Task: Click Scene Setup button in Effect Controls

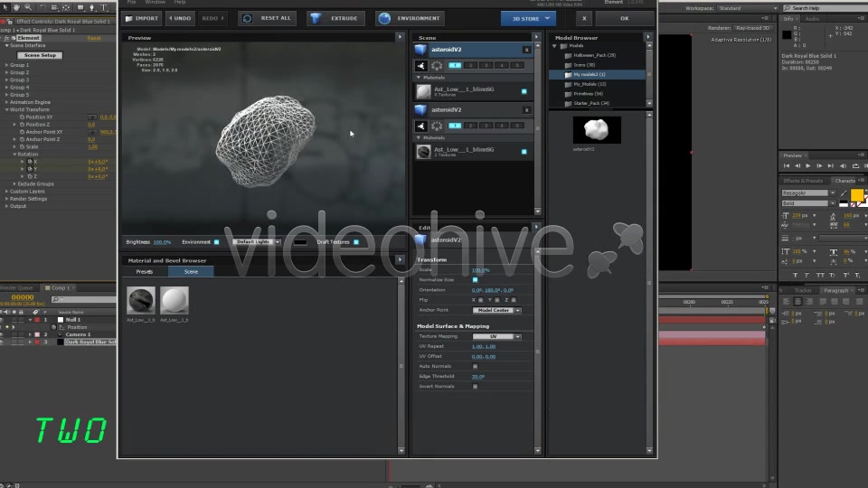Action: 40,55
